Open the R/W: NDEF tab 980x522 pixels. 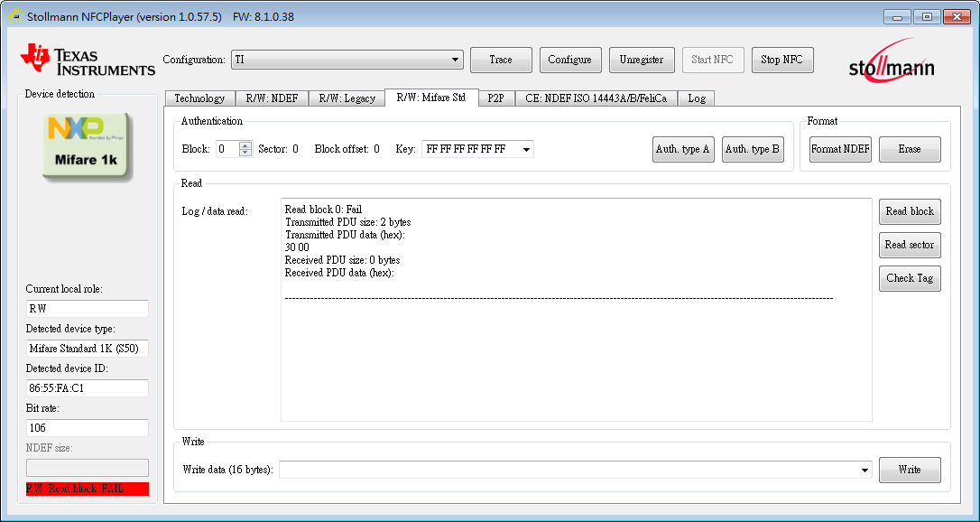[x=272, y=98]
